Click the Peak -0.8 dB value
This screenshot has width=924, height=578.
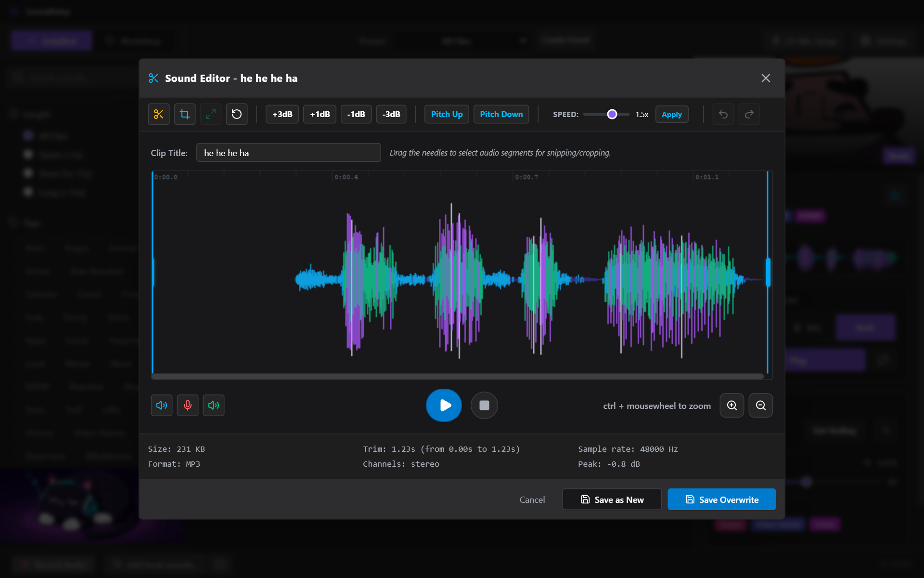pyautogui.click(x=609, y=464)
